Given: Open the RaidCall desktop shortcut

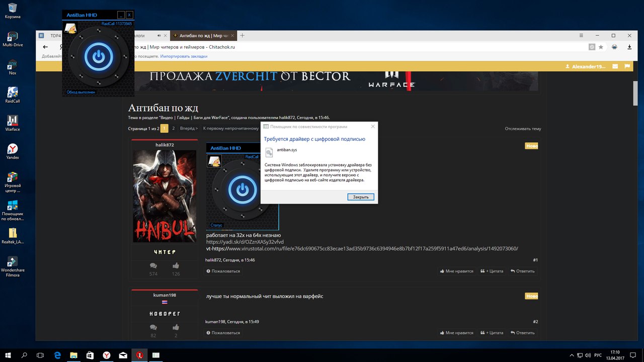Looking at the screenshot, I should point(13,95).
